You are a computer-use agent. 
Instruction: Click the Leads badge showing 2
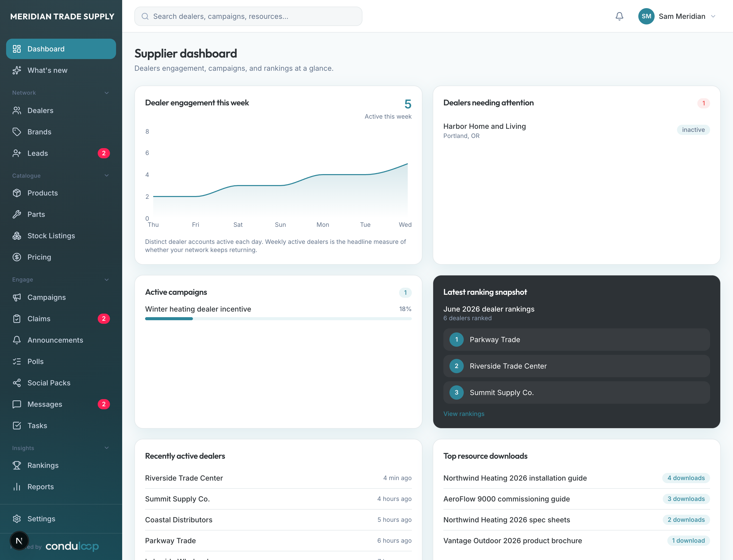click(104, 153)
